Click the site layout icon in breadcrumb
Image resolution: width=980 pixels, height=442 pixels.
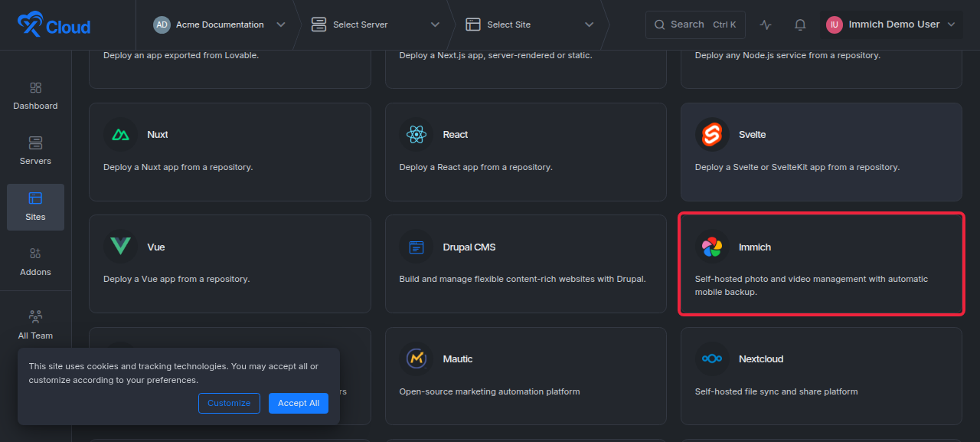coord(473,25)
